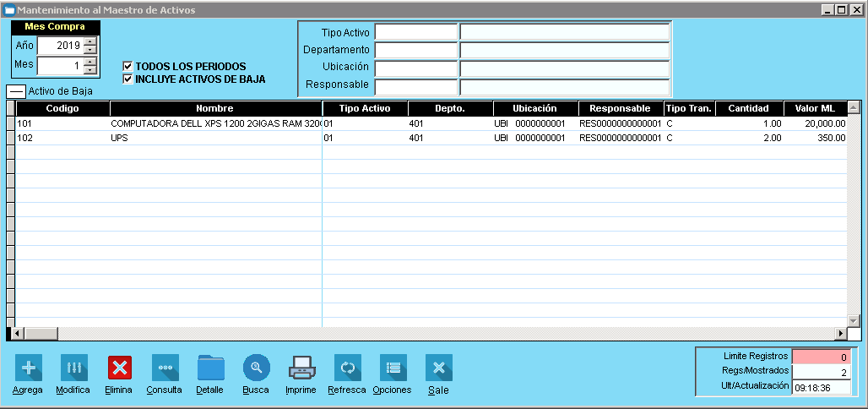Screen dimensions: 868x409
Task: Uncheck TODOS LOS PERIODOS checkbox
Action: tap(128, 66)
